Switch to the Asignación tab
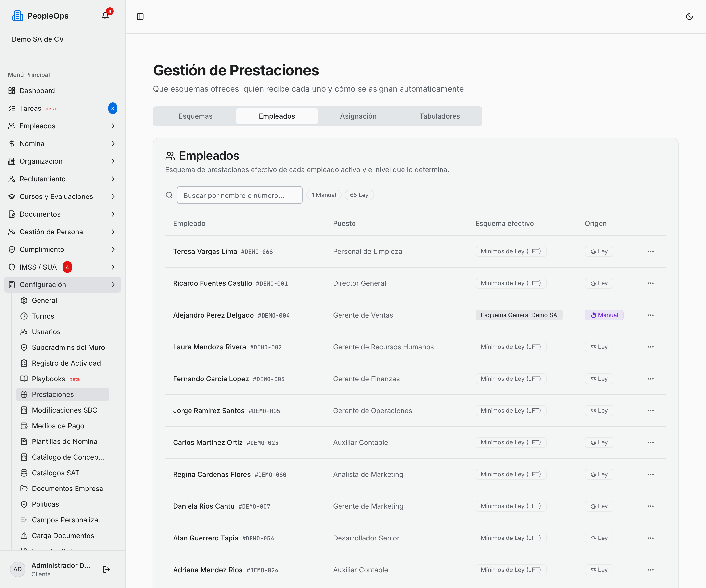 (358, 116)
